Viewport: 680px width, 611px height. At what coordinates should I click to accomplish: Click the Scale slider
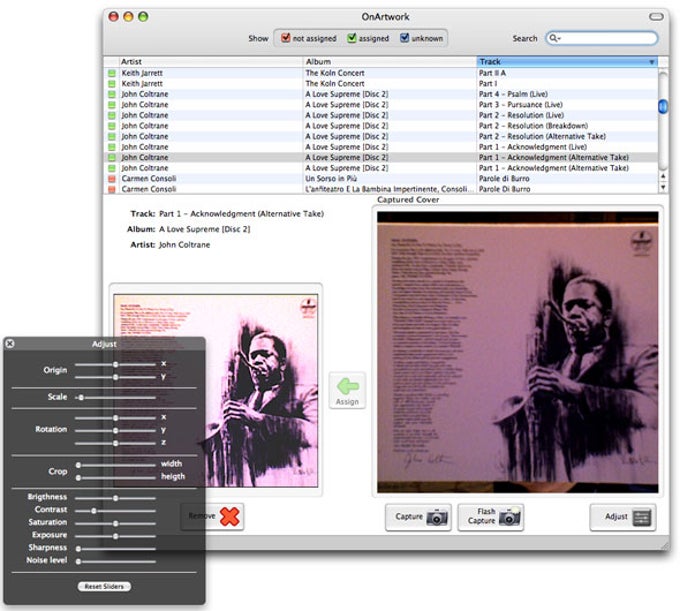[115, 397]
